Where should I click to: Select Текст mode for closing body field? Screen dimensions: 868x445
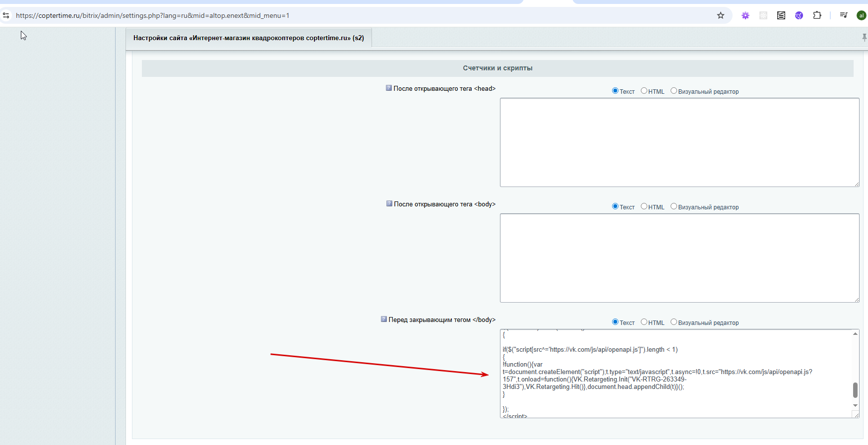click(615, 322)
